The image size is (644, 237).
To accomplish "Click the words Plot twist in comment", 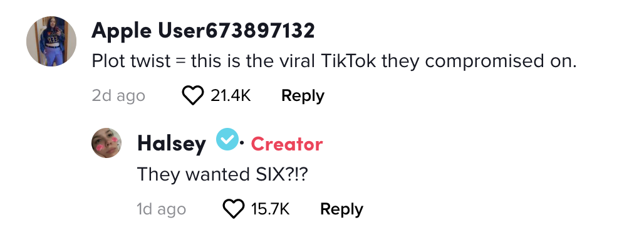I will pyautogui.click(x=131, y=61).
